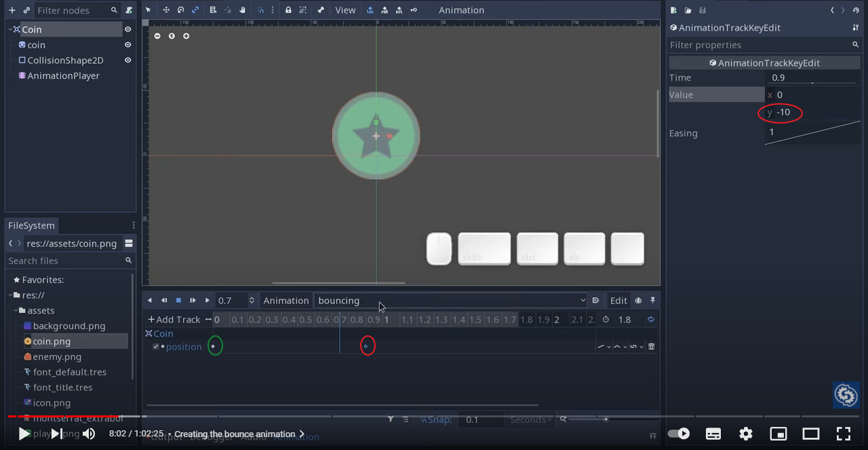Screen dimensions: 868x450
Task: Open position track interpolation mode dropdown
Action: (x=620, y=347)
